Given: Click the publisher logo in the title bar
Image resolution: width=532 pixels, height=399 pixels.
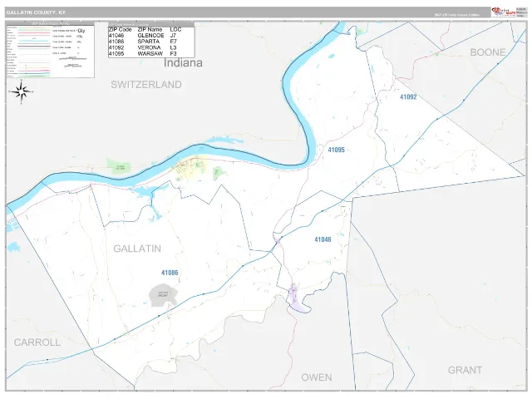Looking at the screenshot, I should (x=504, y=12).
